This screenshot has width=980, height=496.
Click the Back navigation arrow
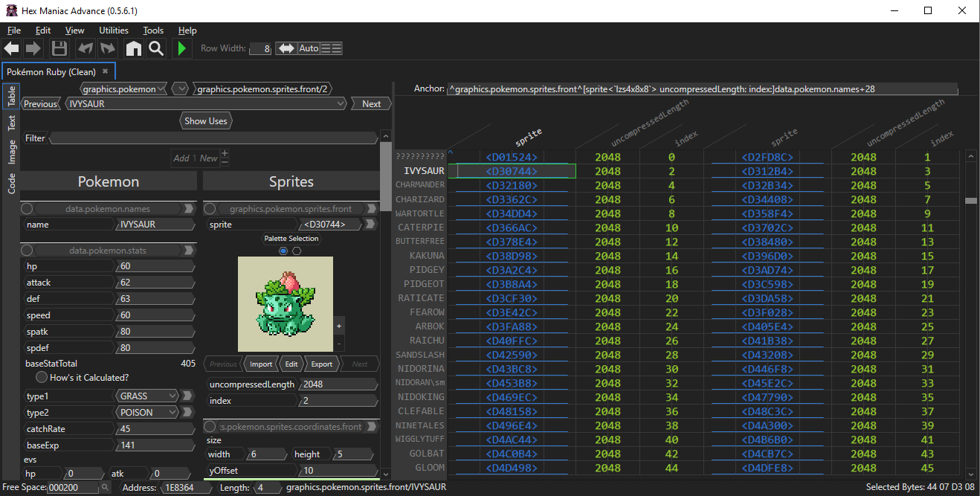coord(12,48)
